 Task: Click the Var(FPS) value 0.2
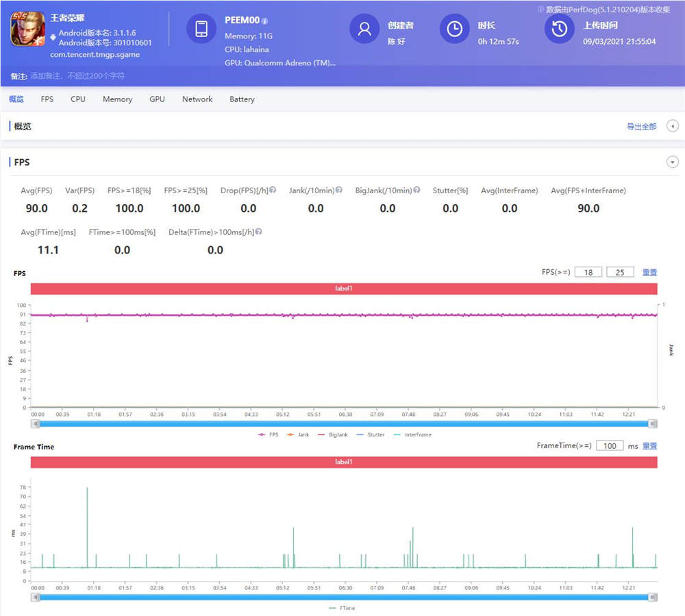click(80, 208)
